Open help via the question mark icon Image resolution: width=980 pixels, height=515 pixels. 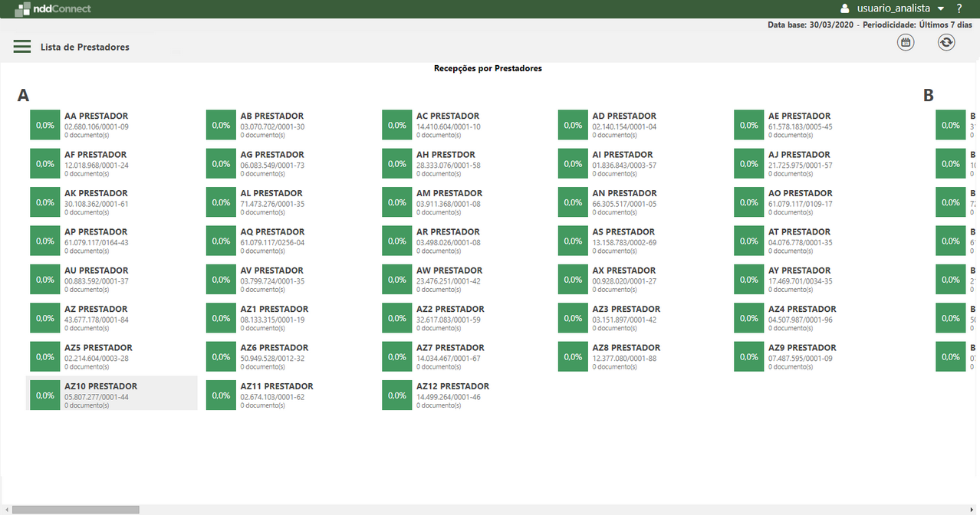tap(959, 8)
